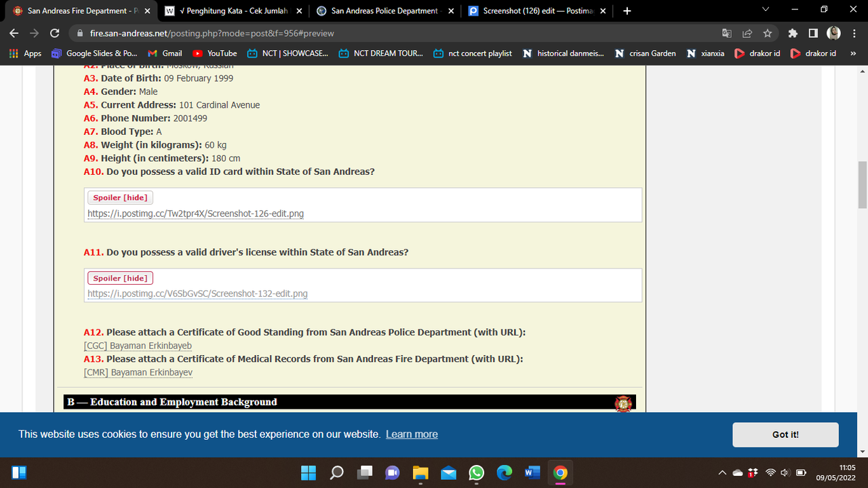Open Apps bookmark shortcut
Screen dimensions: 868x488
[x=25, y=53]
